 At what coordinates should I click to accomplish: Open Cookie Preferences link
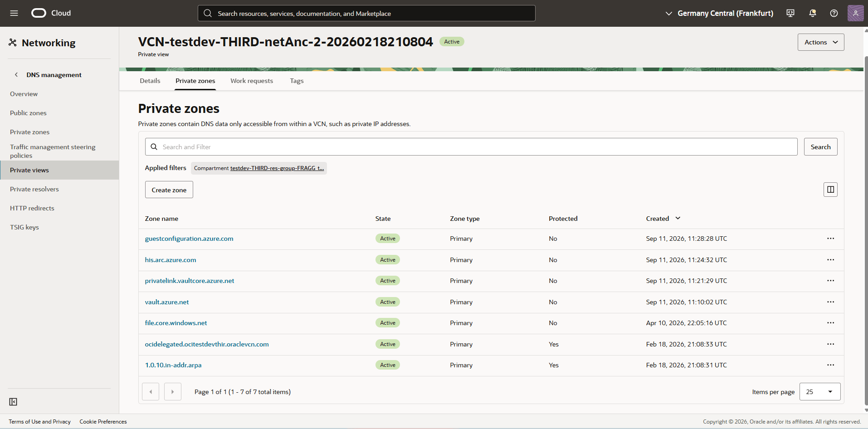pos(103,422)
